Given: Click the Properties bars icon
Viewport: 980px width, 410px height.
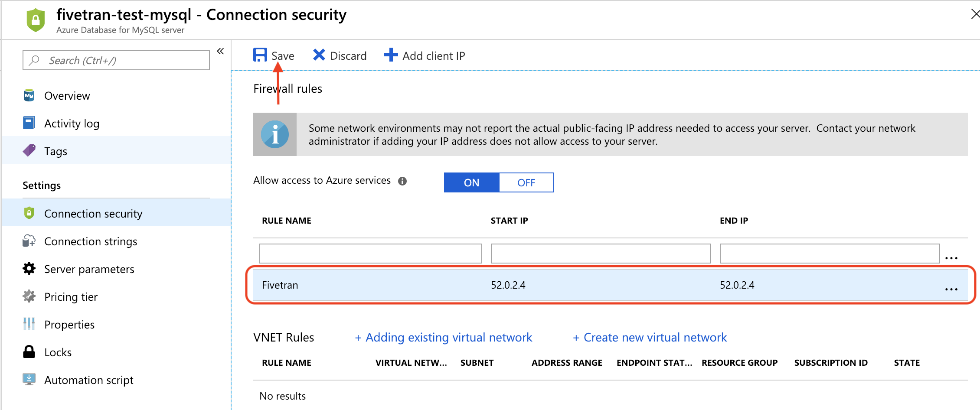Looking at the screenshot, I should (29, 324).
